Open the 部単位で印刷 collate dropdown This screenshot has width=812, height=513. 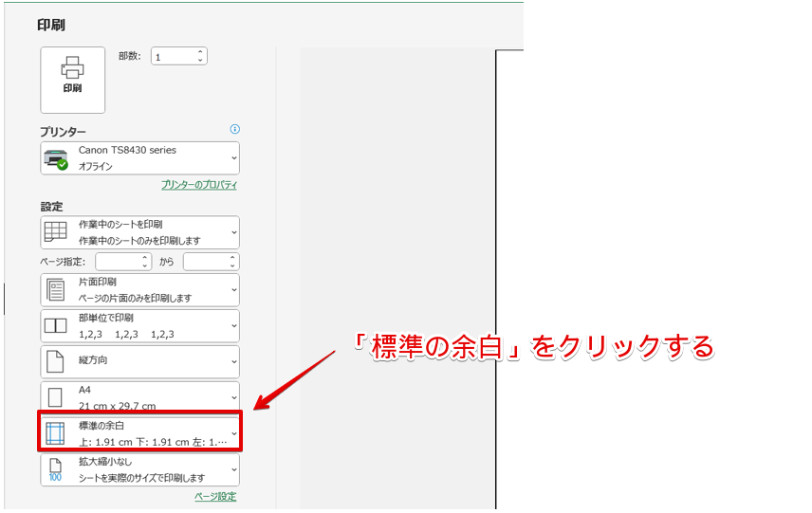pos(139,326)
